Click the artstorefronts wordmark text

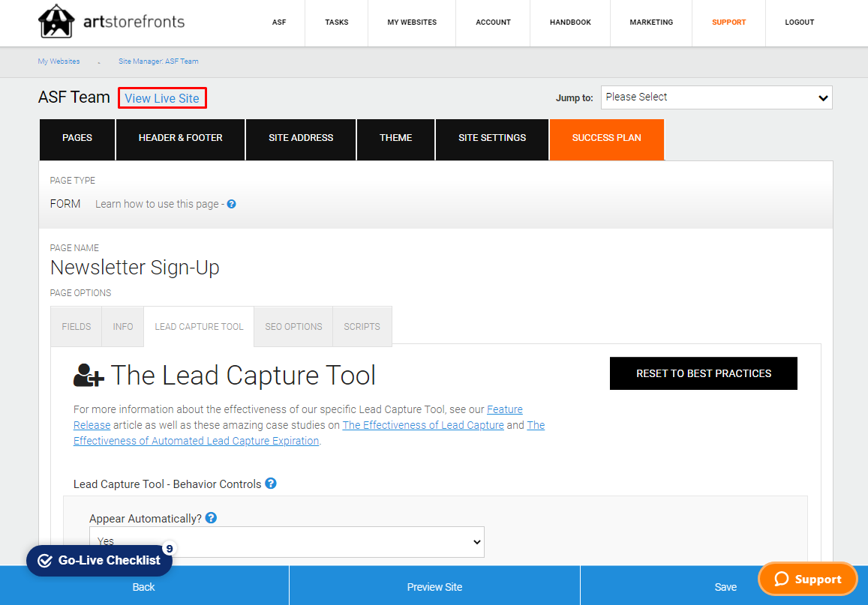click(x=134, y=22)
